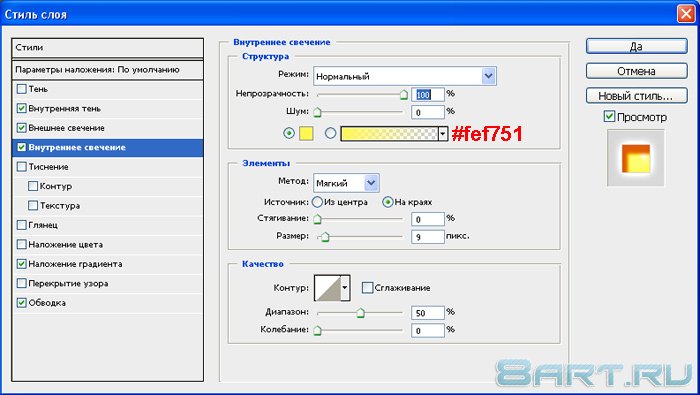Confirm with the Да button
This screenshot has height=395, width=700.
click(x=637, y=46)
